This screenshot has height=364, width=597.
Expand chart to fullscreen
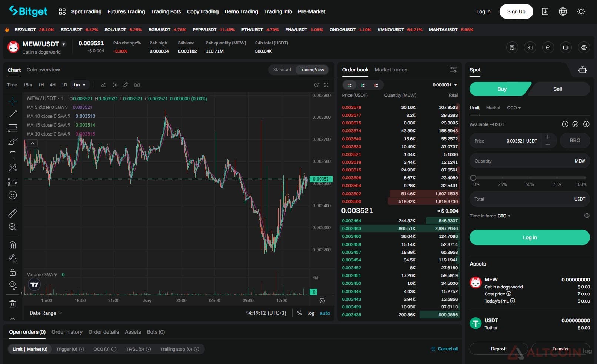326,85
